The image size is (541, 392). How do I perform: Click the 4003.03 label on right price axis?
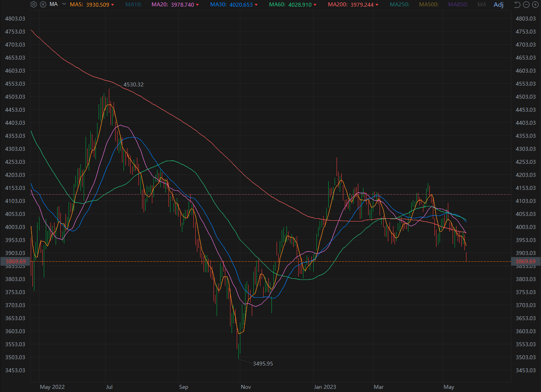pyautogui.click(x=526, y=227)
